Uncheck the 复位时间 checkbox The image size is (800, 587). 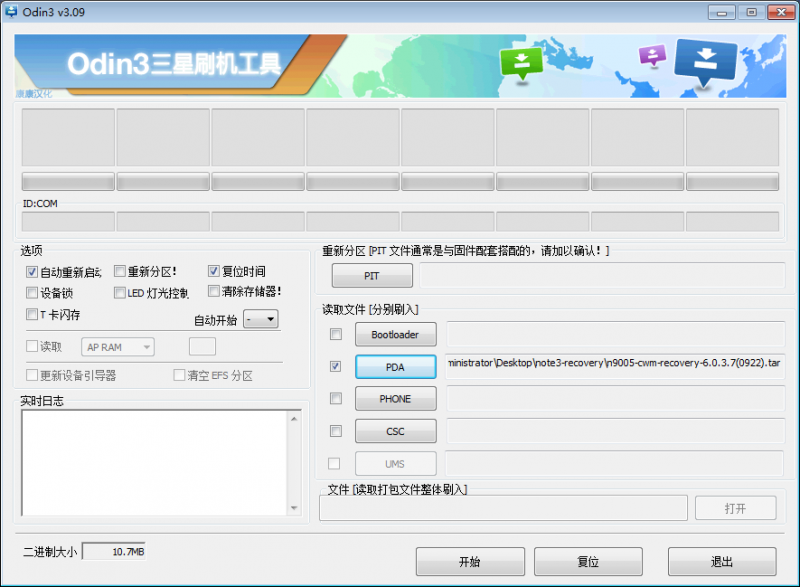(214, 271)
